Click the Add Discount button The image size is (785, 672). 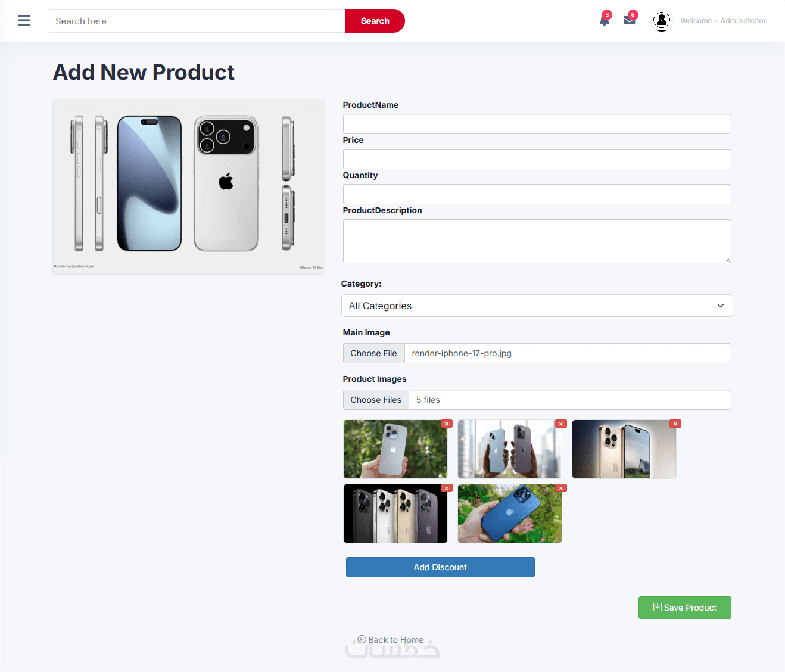tap(440, 567)
